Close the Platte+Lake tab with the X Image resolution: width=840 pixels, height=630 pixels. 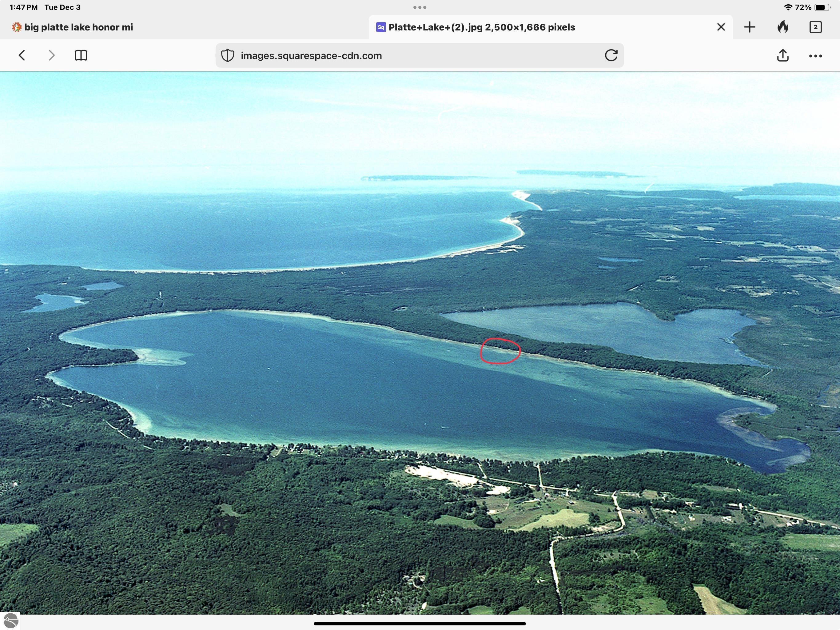[720, 26]
